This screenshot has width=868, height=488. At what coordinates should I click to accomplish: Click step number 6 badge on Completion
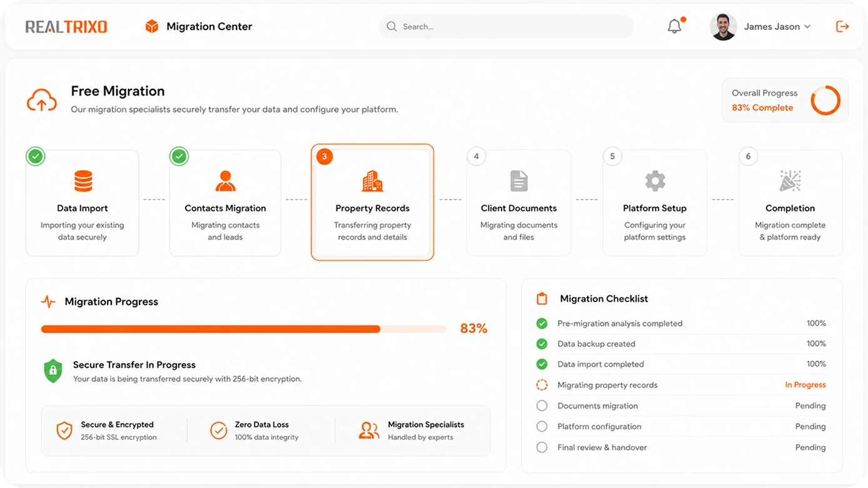[x=748, y=156]
